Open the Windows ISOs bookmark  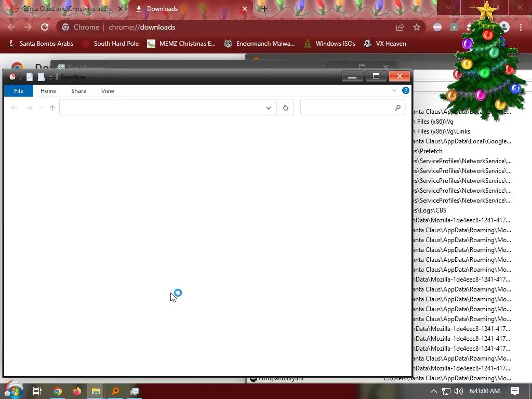[x=329, y=44]
